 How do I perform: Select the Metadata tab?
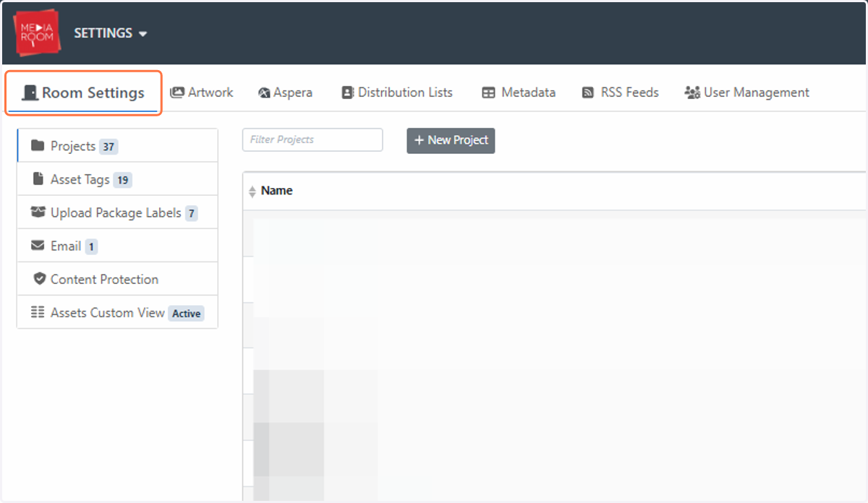519,93
